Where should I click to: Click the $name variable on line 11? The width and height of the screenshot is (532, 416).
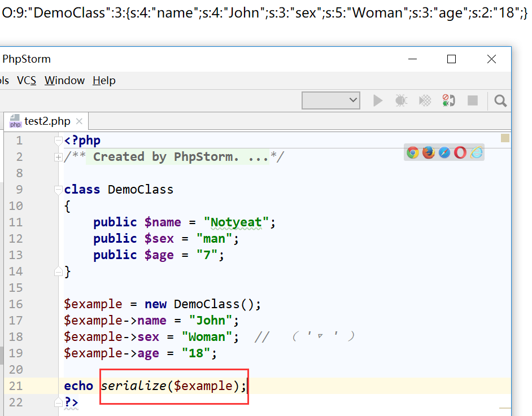[163, 222]
